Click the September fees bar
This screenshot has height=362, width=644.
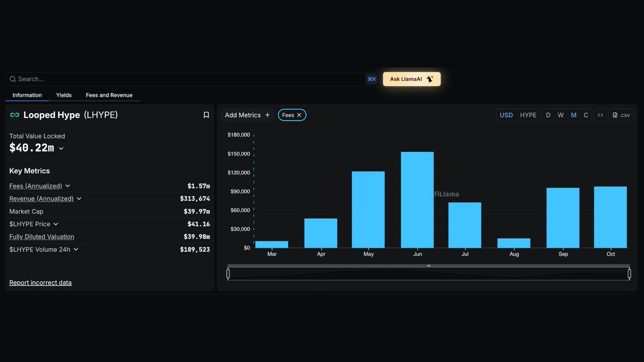563,218
